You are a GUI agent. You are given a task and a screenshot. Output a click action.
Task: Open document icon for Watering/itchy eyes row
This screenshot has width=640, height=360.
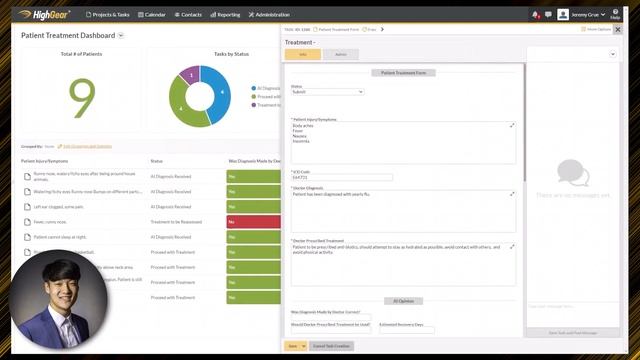coord(27,191)
